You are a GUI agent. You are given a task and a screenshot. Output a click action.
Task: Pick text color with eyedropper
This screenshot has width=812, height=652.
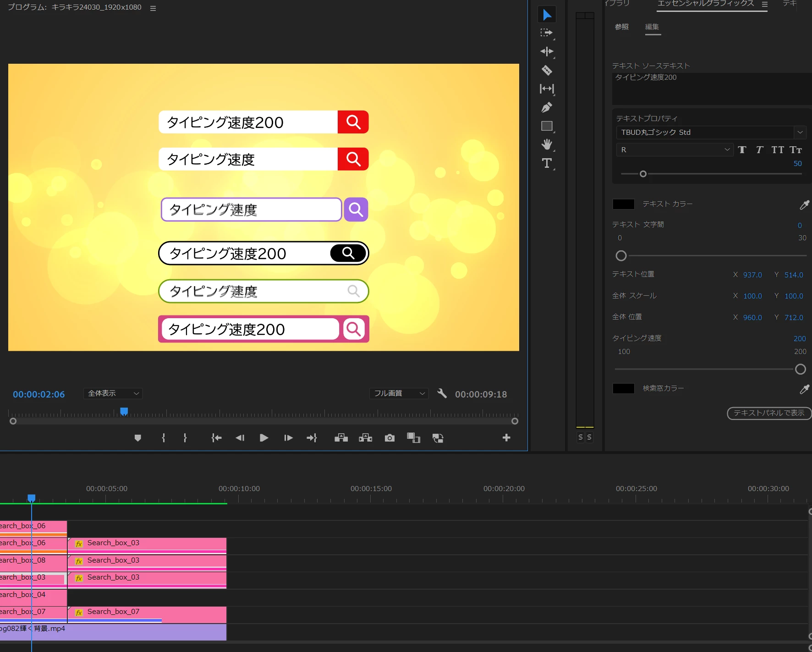coord(804,204)
